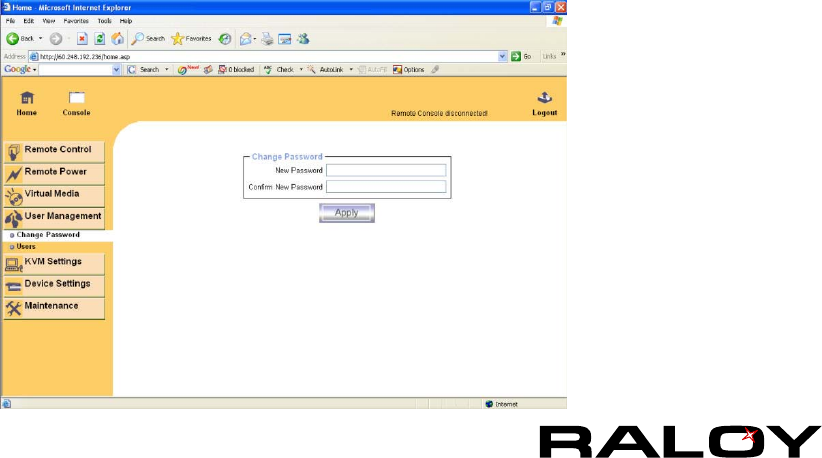Click the Remote Control sidebar icon
822x458 pixels.
click(14, 152)
